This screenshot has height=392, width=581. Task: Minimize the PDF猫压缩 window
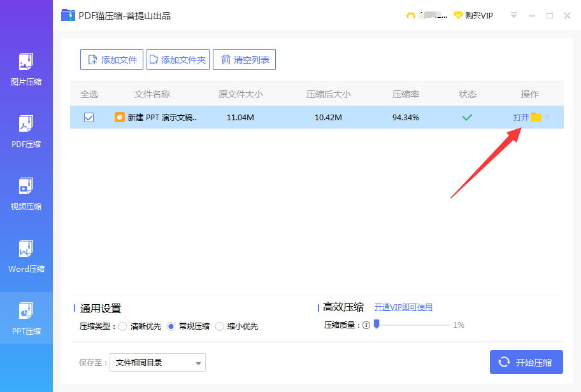[532, 15]
